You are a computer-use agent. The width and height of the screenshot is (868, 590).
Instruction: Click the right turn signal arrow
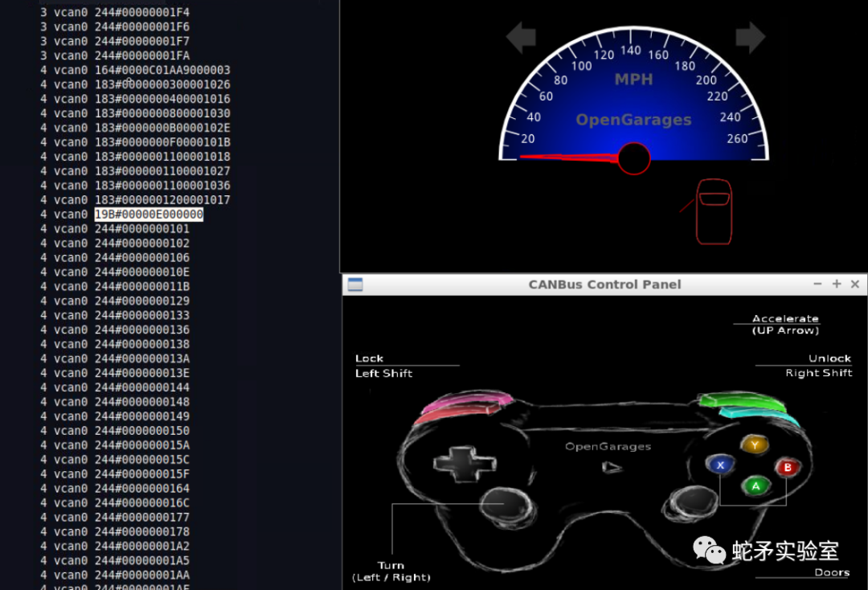(x=750, y=37)
